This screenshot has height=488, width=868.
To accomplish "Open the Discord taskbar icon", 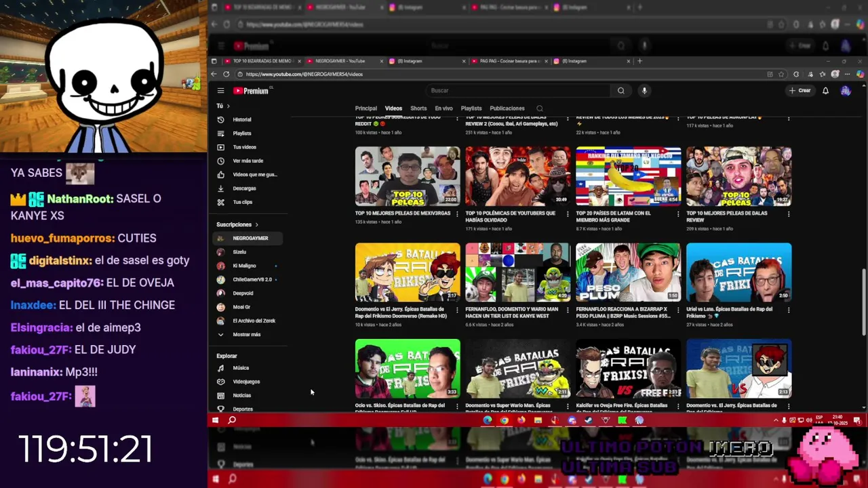I will pyautogui.click(x=572, y=420).
